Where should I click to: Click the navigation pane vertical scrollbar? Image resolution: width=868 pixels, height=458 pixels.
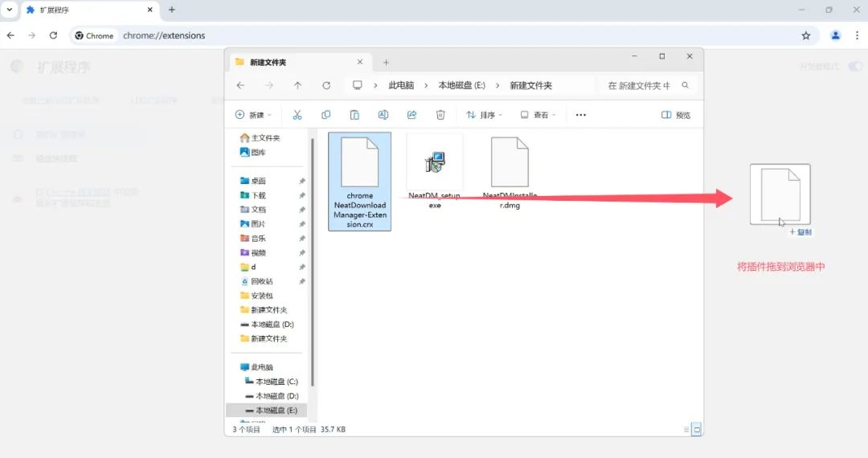tap(312, 260)
